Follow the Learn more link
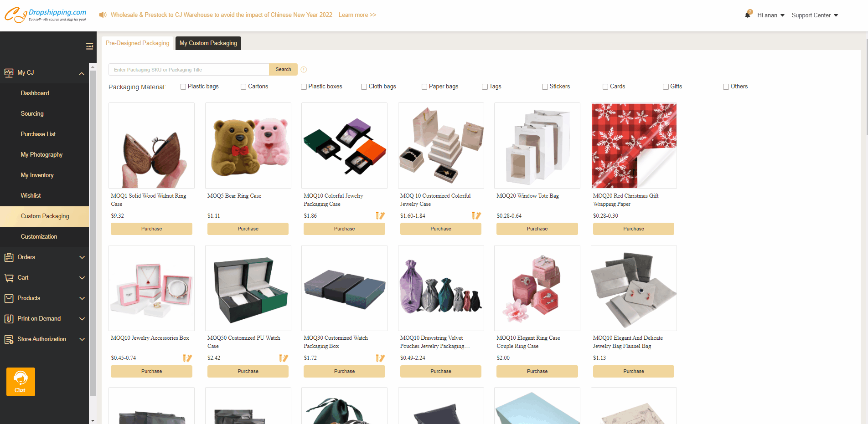Screen dimensions: 868x424 click(x=357, y=15)
